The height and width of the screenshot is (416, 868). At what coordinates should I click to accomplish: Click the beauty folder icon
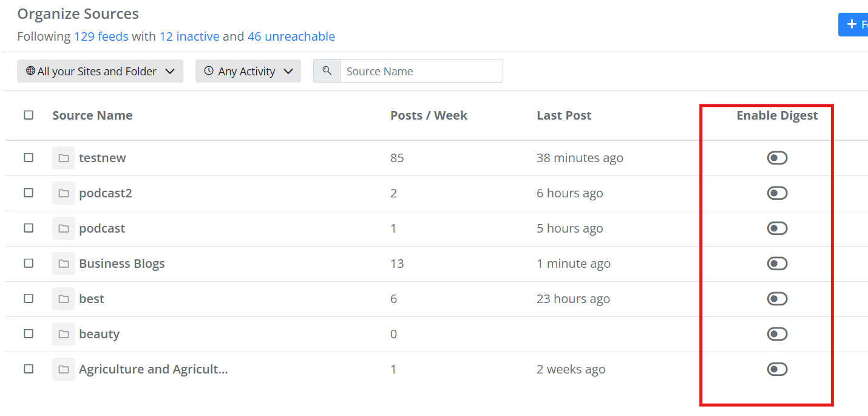(x=64, y=334)
